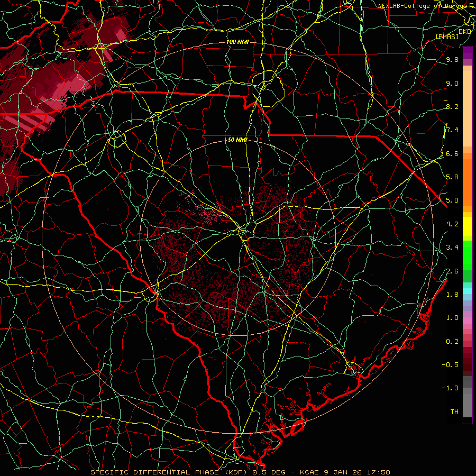The height and width of the screenshot is (476, 476).
Task: Click the 50 NMI range ring label
Action: tap(237, 140)
